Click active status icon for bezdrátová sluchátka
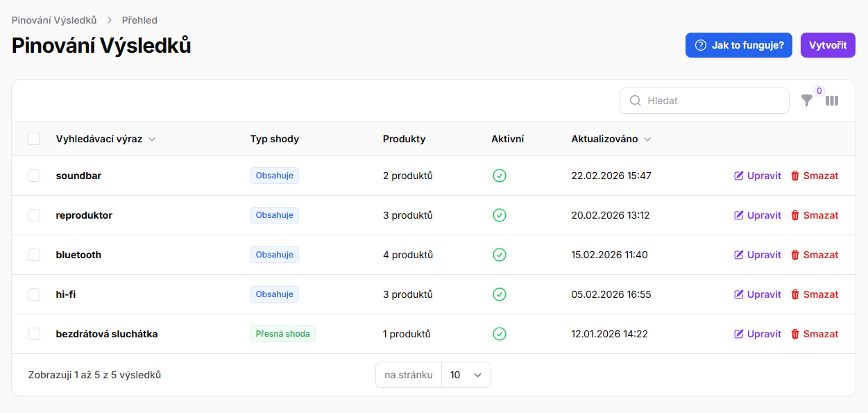868x413 pixels. [x=499, y=334]
